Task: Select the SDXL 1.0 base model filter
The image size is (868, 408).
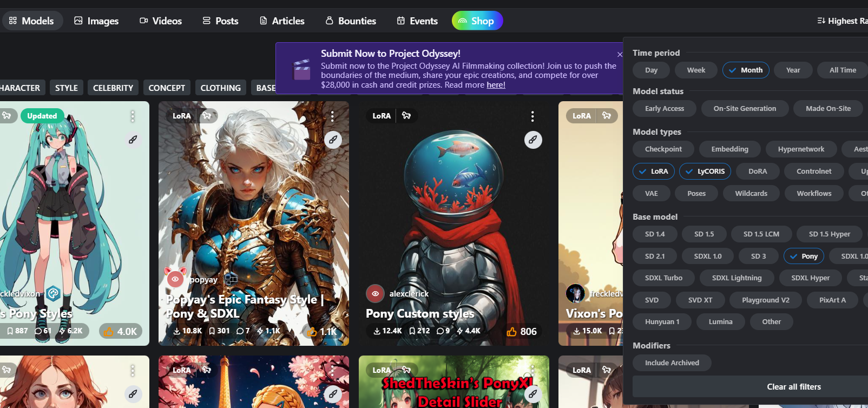Action: 708,256
